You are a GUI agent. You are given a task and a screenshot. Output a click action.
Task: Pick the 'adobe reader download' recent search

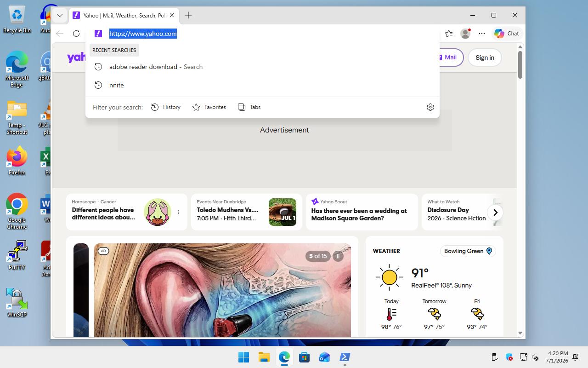click(x=262, y=67)
